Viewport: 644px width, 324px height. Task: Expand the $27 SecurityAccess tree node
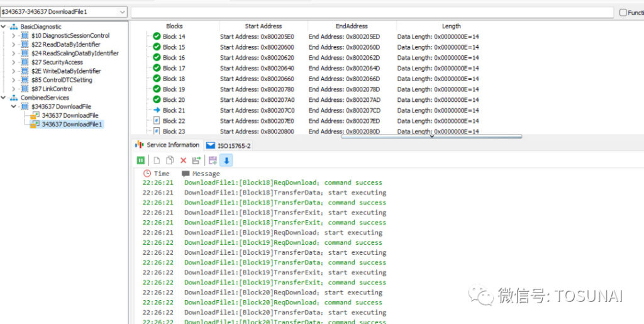click(x=14, y=62)
